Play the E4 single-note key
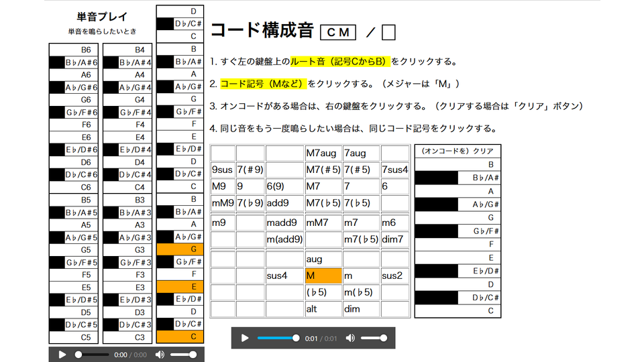 tap(127, 137)
